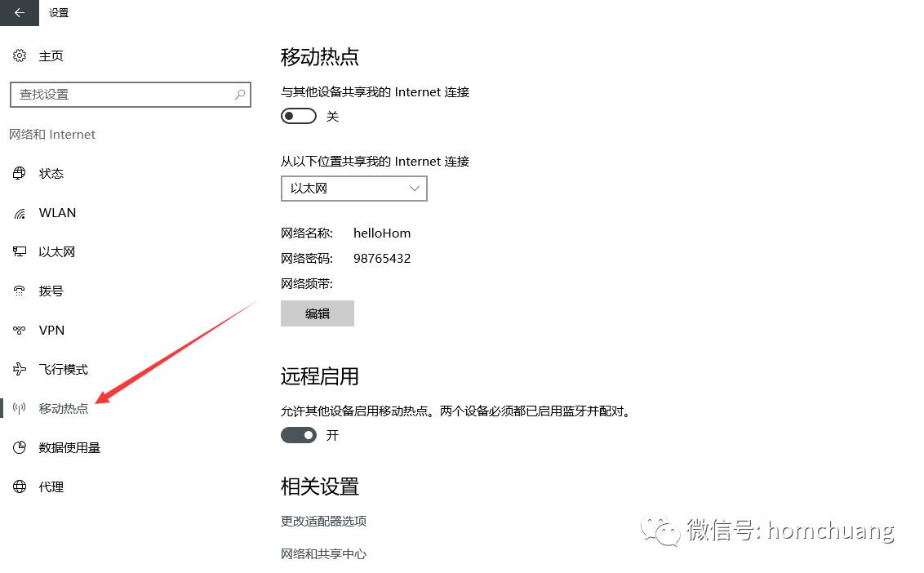This screenshot has height=573, width=924.
Task: Open VPN settings from the sidebar
Action: coord(51,330)
